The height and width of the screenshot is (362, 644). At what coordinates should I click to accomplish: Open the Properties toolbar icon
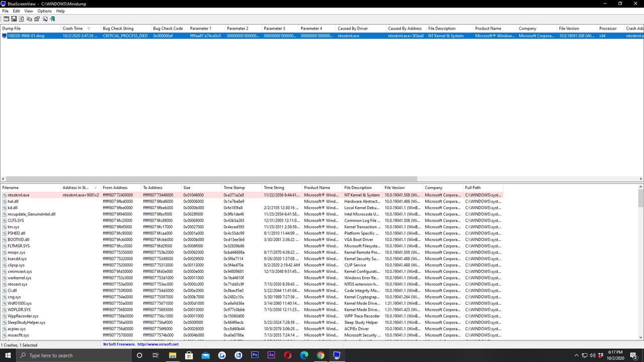(x=37, y=19)
